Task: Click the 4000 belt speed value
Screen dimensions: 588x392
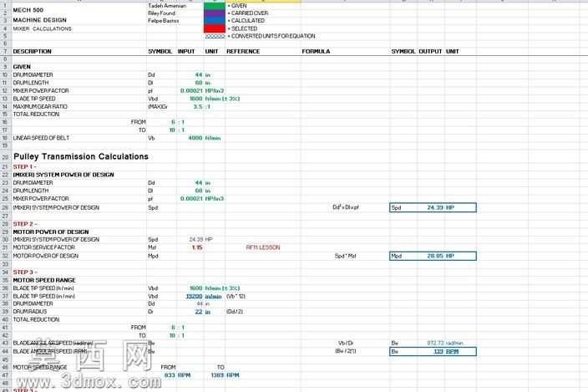Action: (x=195, y=138)
